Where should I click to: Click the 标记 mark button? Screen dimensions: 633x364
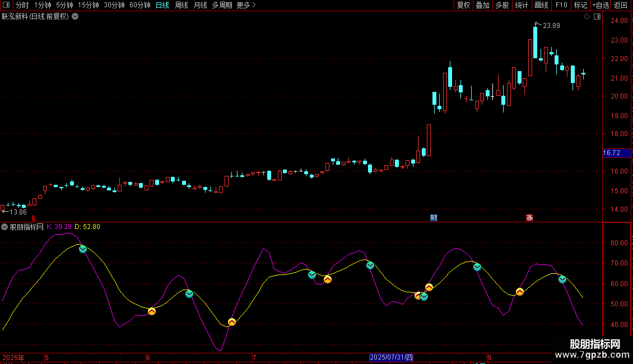click(x=580, y=5)
